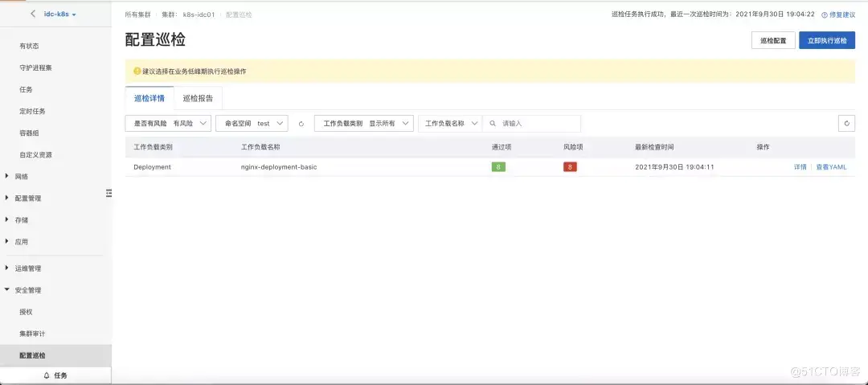Click the 风险项 column header
Viewport: 868px width, 385px height.
click(x=573, y=147)
